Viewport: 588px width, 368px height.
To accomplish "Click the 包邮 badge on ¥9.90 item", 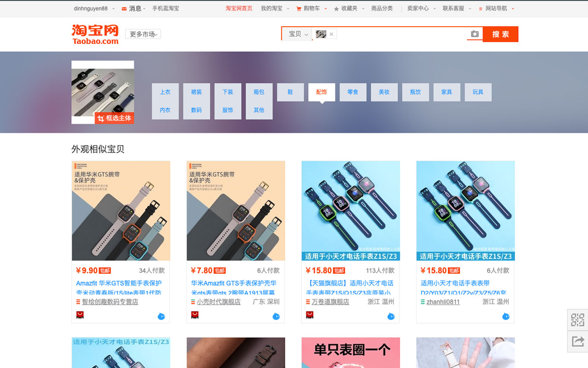I will coord(105,271).
